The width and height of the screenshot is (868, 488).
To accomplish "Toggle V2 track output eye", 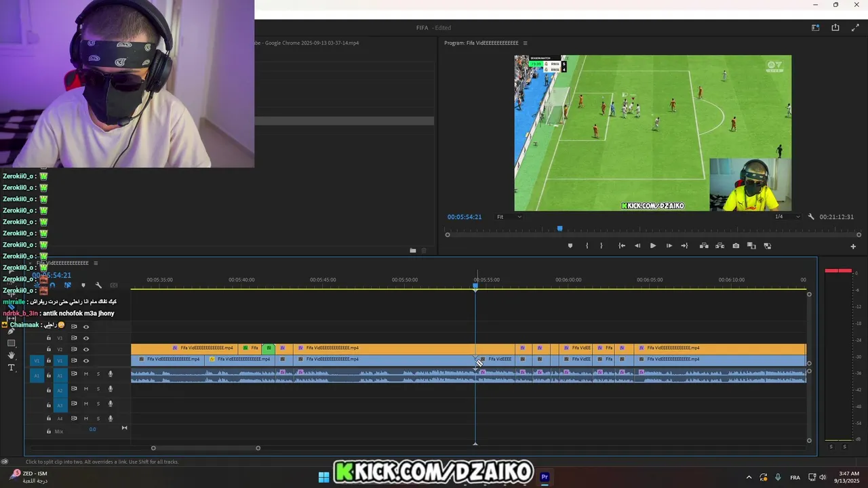I will click(x=86, y=350).
